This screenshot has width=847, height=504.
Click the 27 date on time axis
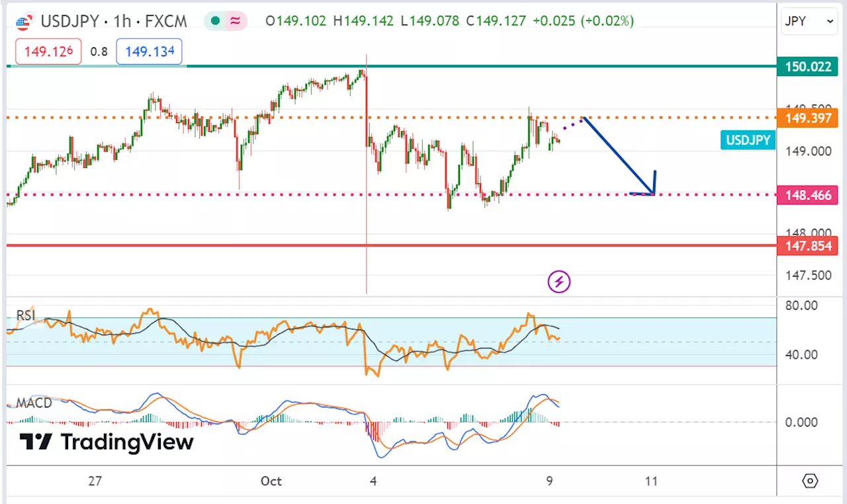pyautogui.click(x=95, y=481)
